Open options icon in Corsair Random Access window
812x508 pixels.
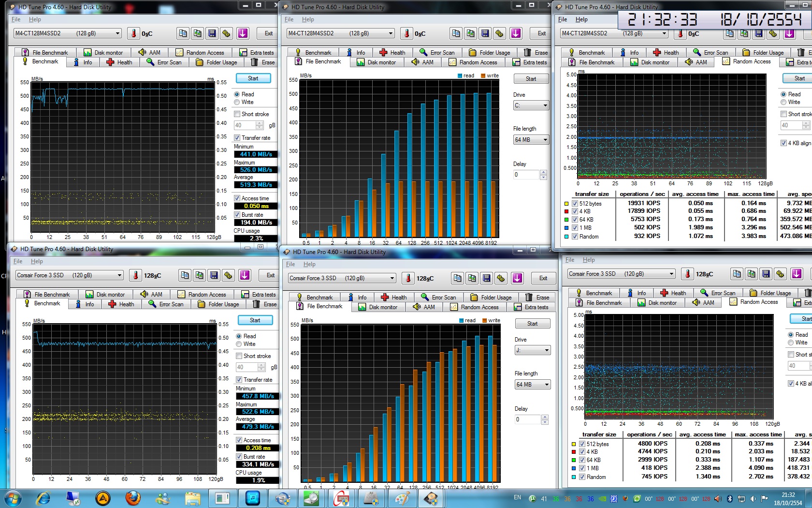click(780, 274)
